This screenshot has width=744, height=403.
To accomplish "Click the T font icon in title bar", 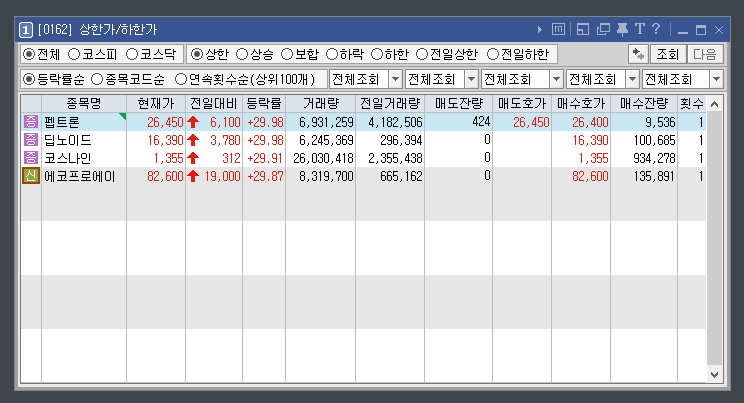I will point(640,29).
